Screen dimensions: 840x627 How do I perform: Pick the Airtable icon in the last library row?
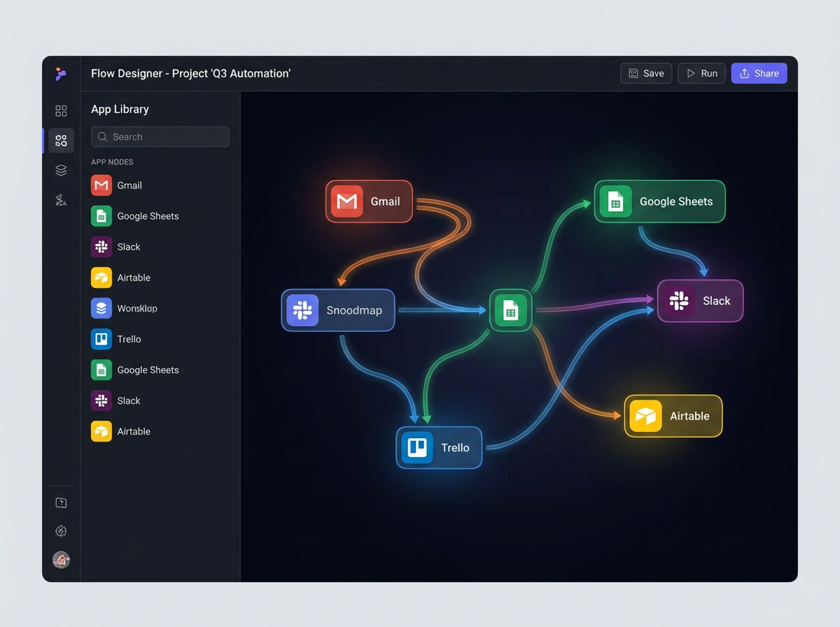coord(101,432)
